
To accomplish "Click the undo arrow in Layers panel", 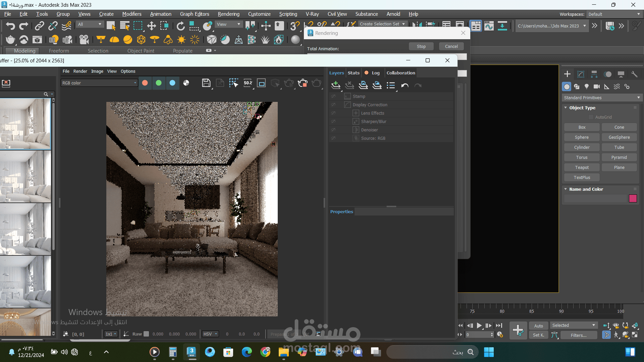I will point(405,85).
